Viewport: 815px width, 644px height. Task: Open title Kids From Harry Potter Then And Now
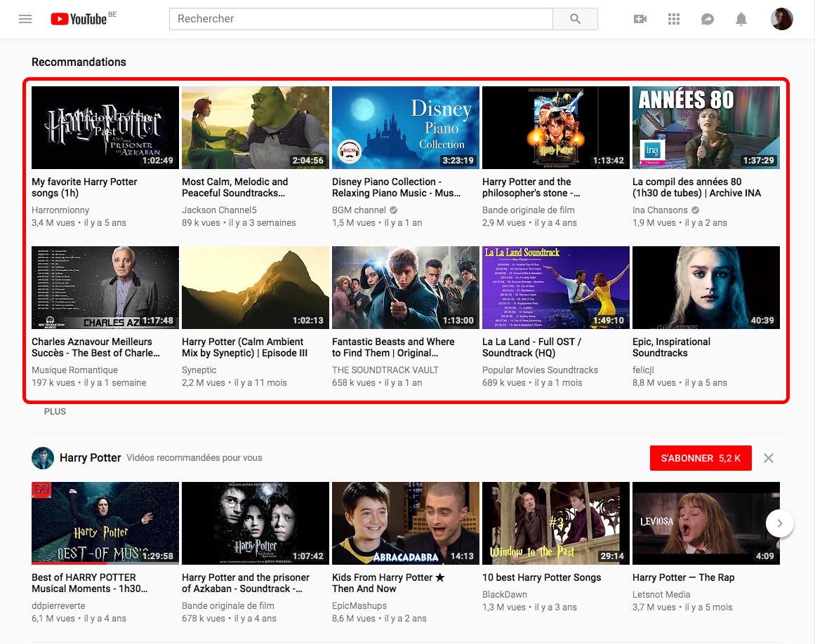388,583
